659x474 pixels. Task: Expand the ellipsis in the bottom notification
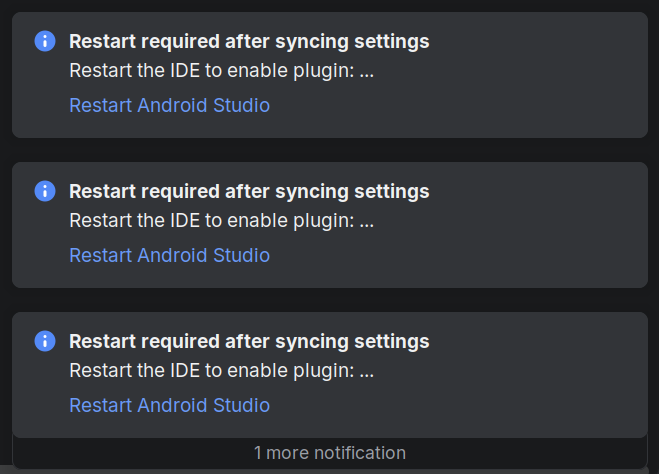coord(366,372)
